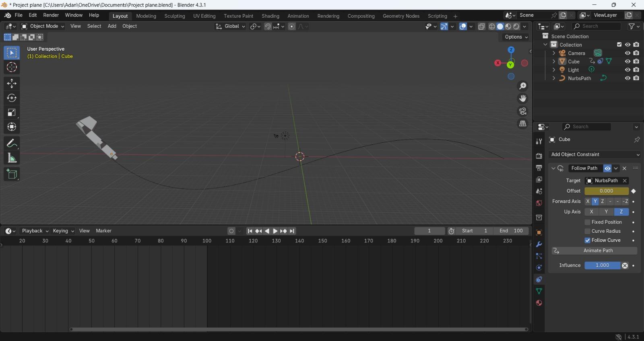Open the Object Mode dropdown
644x341 pixels.
click(x=43, y=26)
